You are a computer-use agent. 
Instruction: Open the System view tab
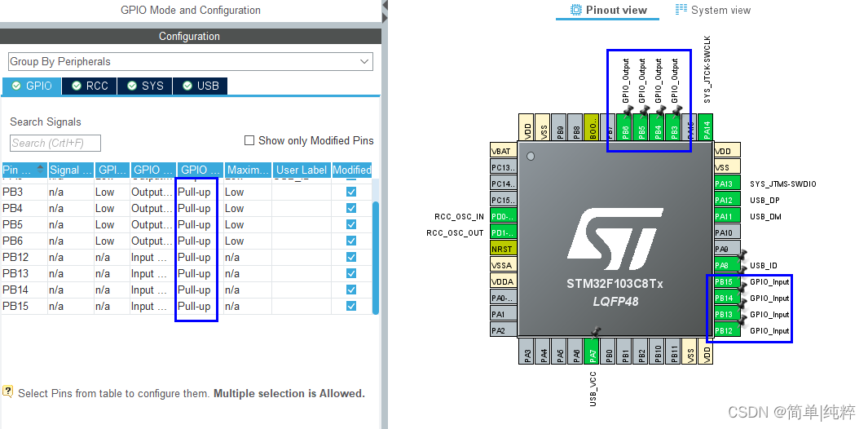[x=713, y=10]
